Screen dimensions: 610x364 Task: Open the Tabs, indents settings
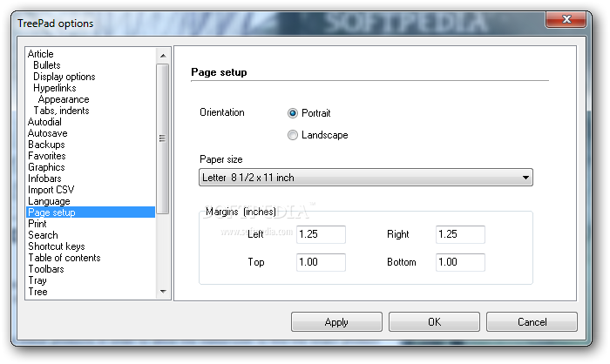61,111
